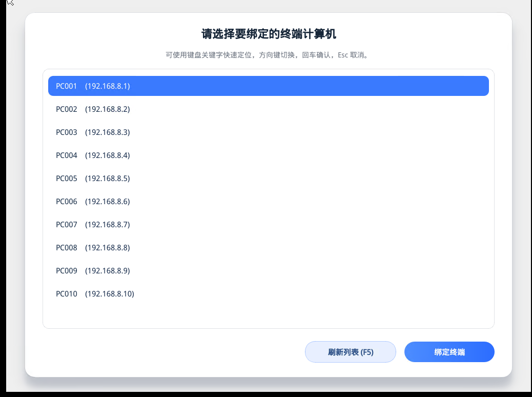Click the IP address text of PC002
The image size is (532, 397).
pos(107,109)
